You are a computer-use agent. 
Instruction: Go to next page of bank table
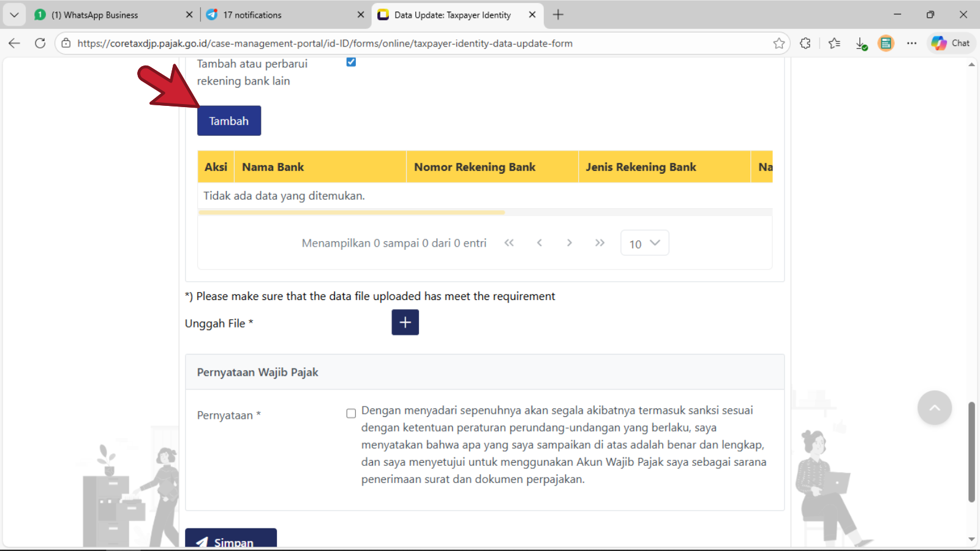click(x=569, y=243)
